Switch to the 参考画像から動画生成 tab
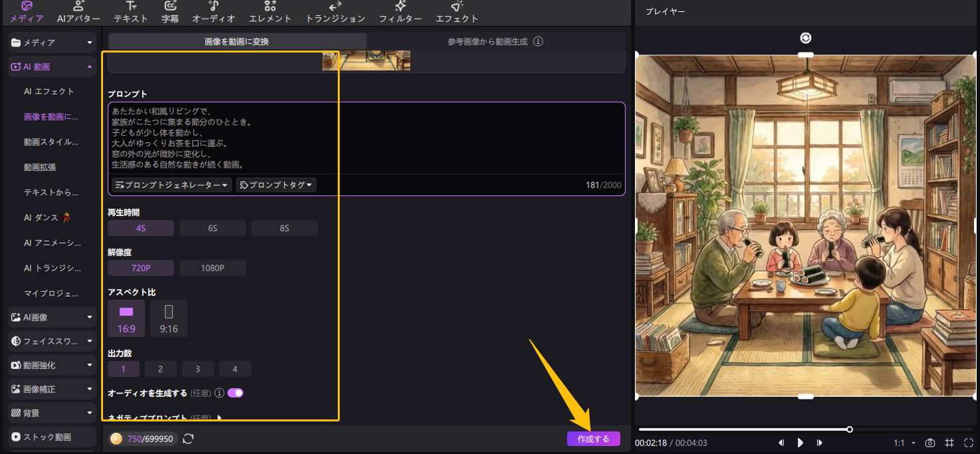The image size is (980, 454). (x=495, y=41)
